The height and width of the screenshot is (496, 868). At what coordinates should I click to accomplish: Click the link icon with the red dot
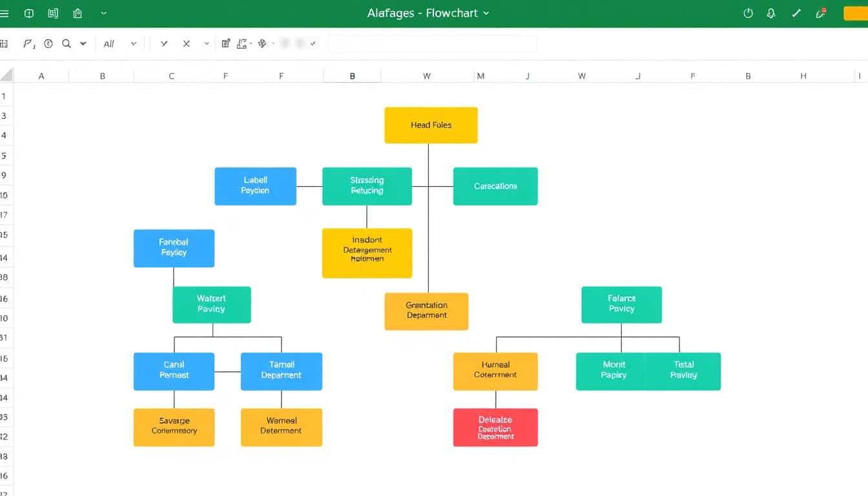(x=821, y=13)
